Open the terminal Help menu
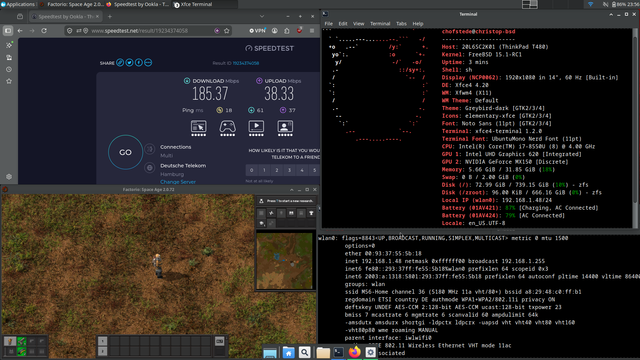 point(418,24)
